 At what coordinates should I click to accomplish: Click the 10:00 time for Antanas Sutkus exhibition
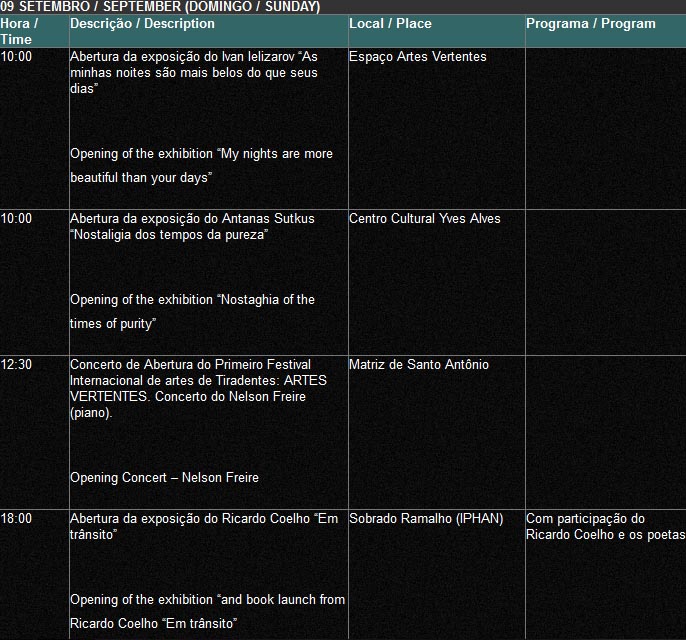click(16, 219)
